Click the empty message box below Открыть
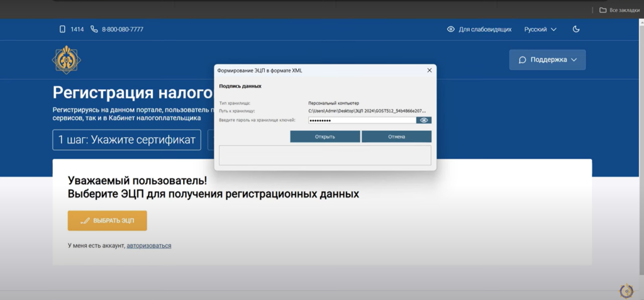644x300 pixels. pyautogui.click(x=325, y=155)
